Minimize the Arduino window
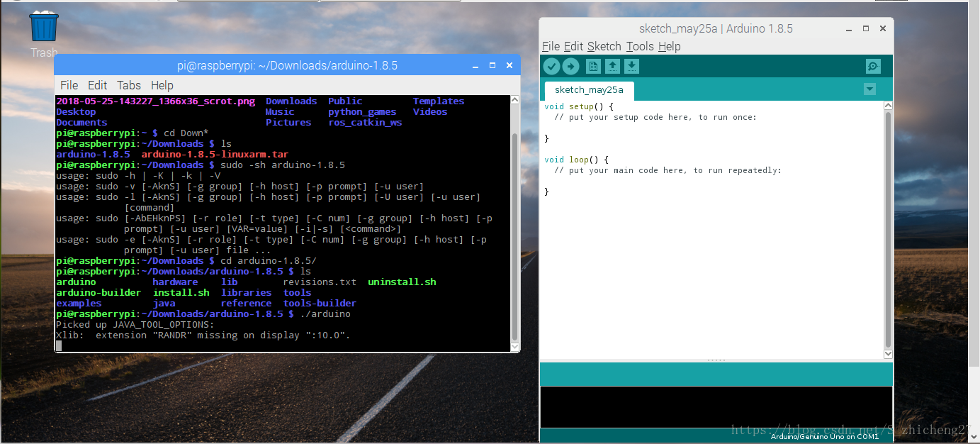 (x=849, y=28)
